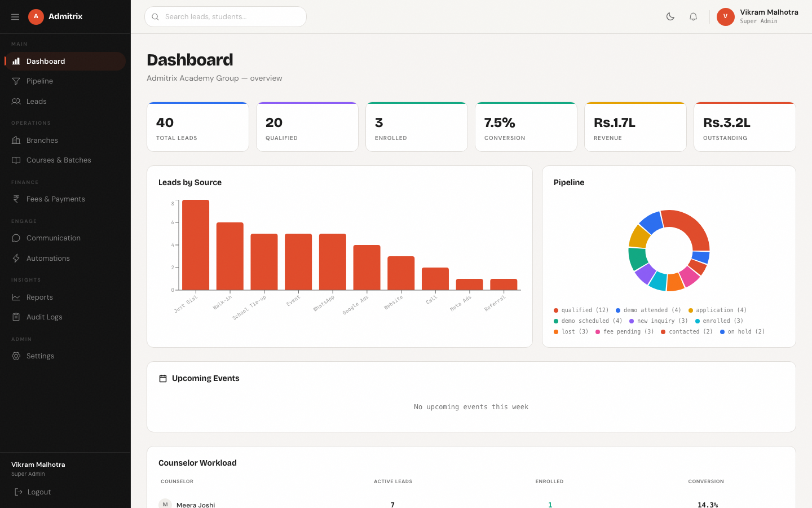Click the Audit Logs clipboard icon
The width and height of the screenshot is (812, 508).
pos(16,317)
